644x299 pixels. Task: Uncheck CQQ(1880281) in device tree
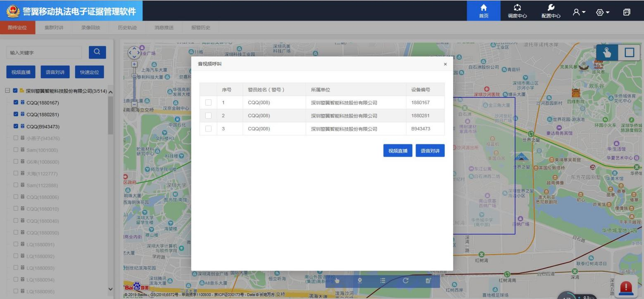(16, 115)
